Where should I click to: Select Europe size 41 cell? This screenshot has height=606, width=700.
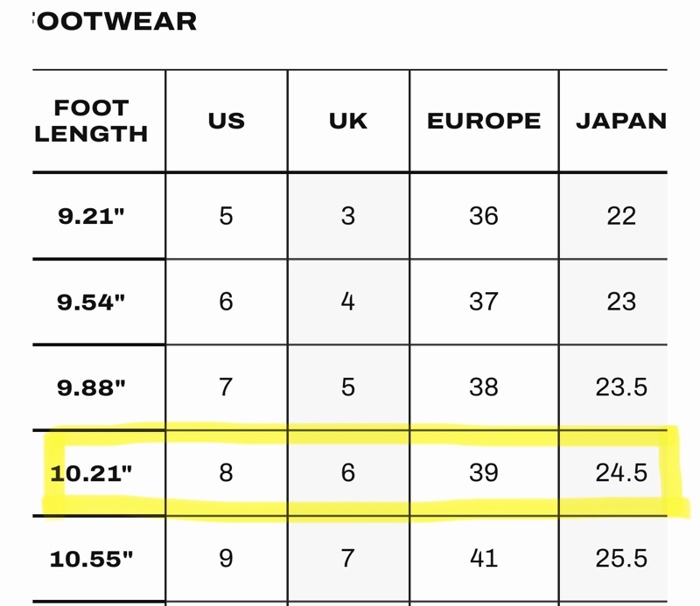(484, 558)
